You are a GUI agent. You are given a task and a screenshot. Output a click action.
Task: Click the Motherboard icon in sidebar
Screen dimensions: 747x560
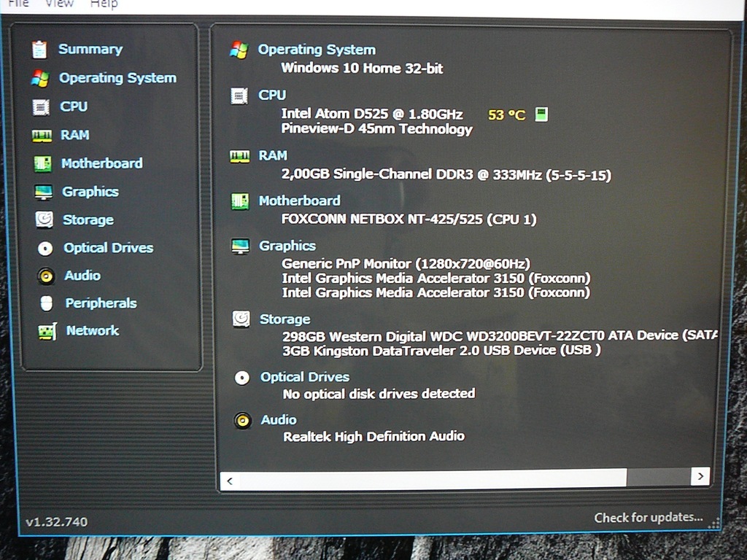tap(43, 164)
